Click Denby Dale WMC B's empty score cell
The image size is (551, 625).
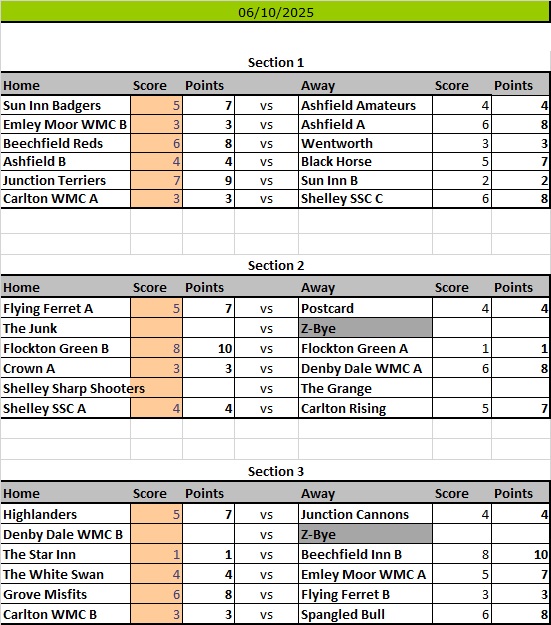[x=156, y=534]
